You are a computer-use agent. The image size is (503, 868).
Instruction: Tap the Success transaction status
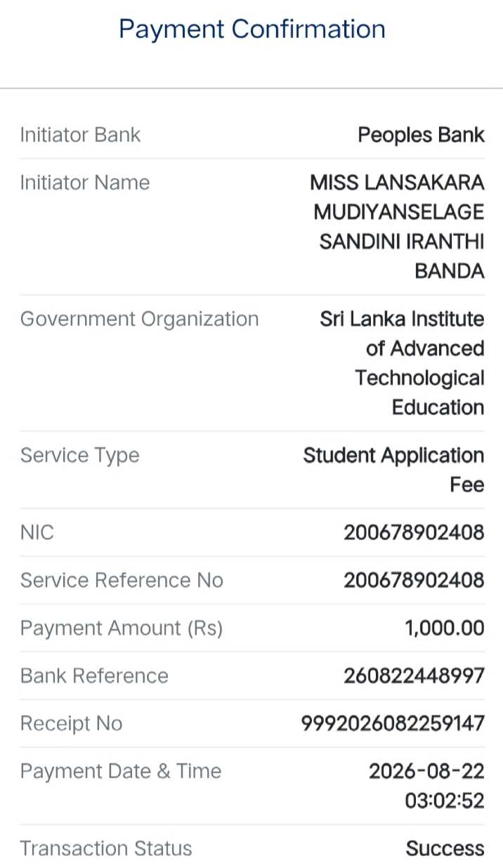[x=445, y=848]
